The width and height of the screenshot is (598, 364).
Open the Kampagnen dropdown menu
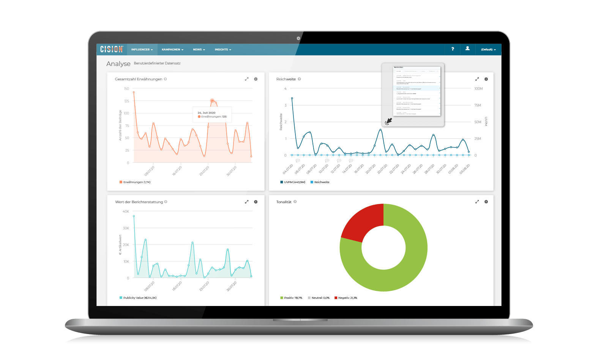point(172,50)
